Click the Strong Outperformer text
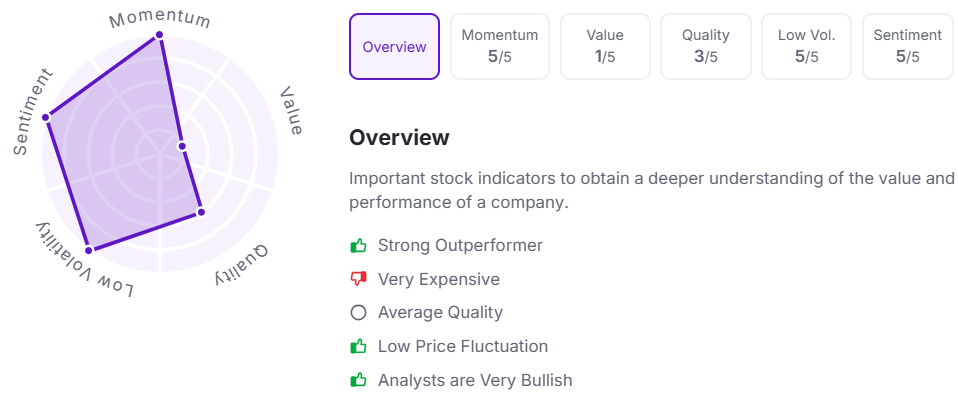 coord(460,246)
